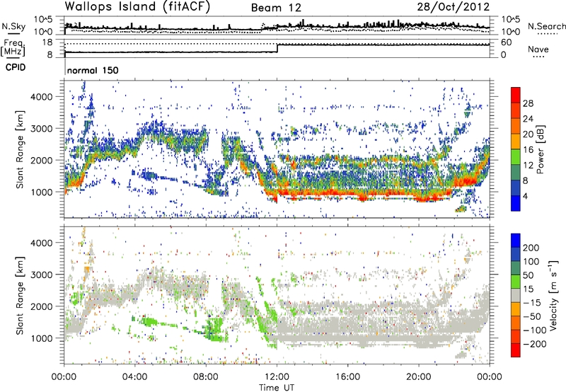Click the "-15" label on the Velocity color bar
This screenshot has width=566, height=392.
(x=532, y=303)
